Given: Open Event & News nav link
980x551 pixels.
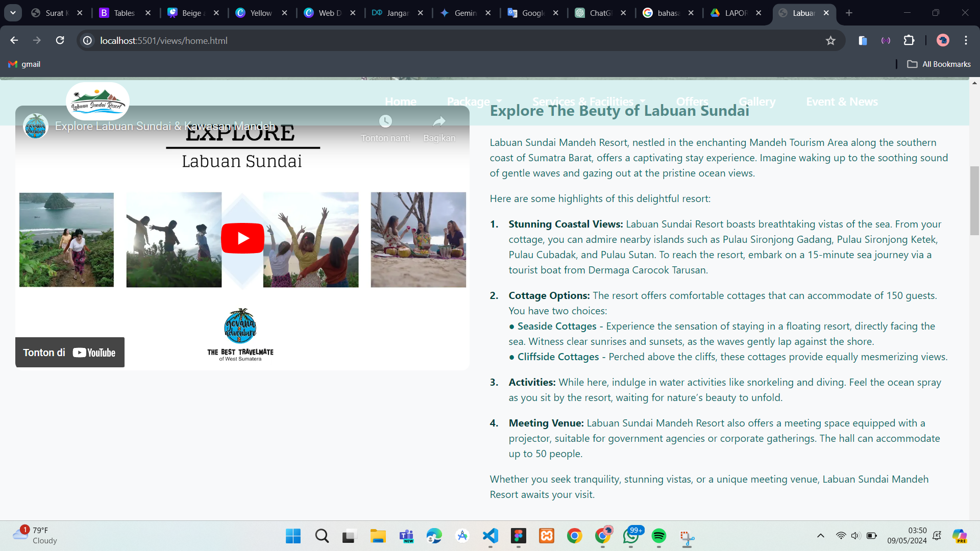Looking at the screenshot, I should [842, 102].
